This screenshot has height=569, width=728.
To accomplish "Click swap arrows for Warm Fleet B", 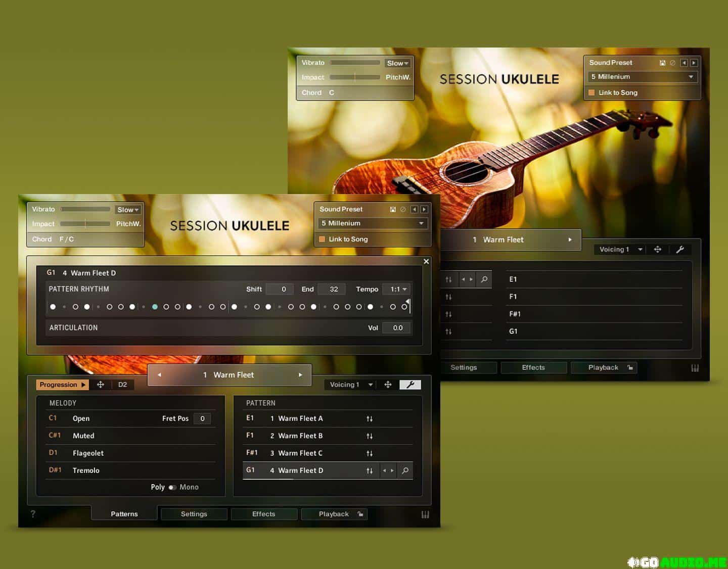I will (x=370, y=436).
